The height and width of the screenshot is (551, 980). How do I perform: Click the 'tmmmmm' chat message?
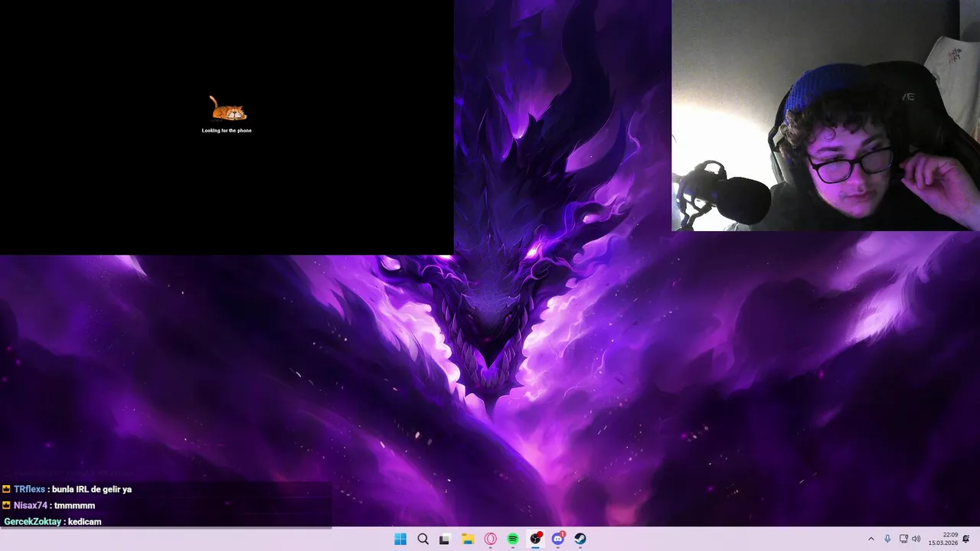pyautogui.click(x=74, y=505)
